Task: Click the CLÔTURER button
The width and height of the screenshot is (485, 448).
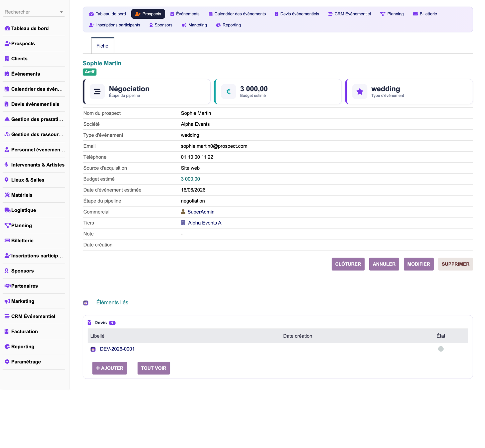Action: [x=348, y=264]
